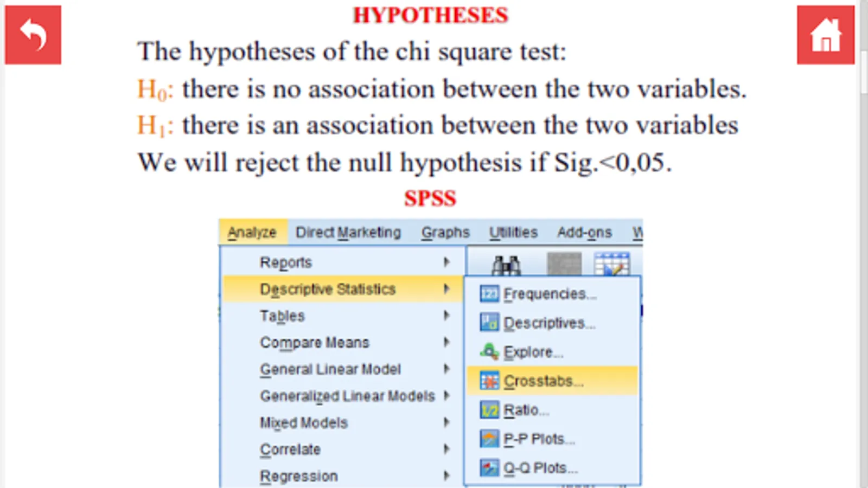Expand the General Linear Model submenu arrow
The width and height of the screenshot is (868, 488).
pos(446,369)
